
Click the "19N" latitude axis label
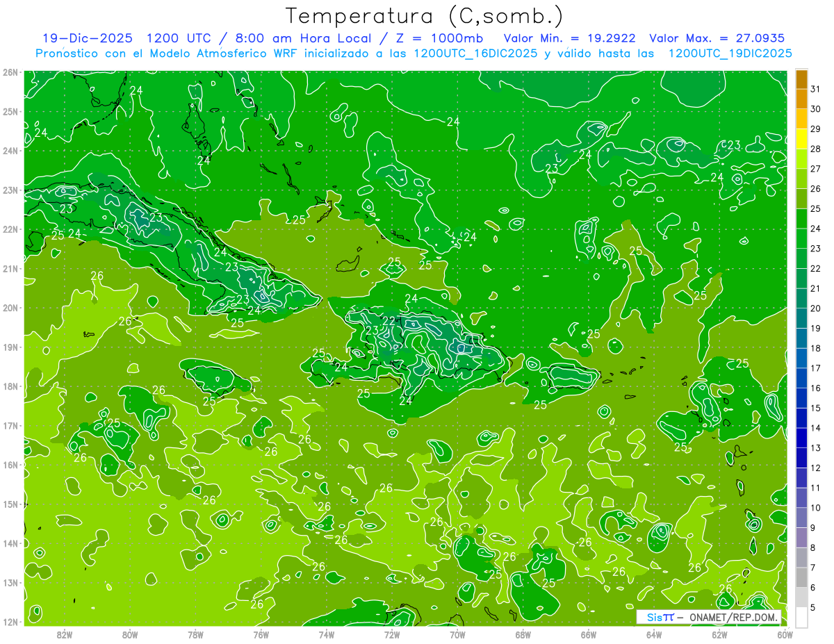pos(10,347)
